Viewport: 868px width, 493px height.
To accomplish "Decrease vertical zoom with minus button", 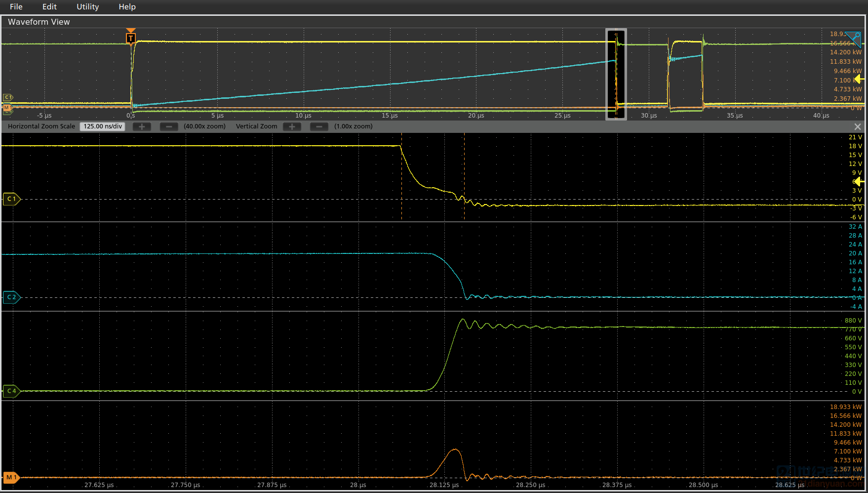I will pyautogui.click(x=319, y=126).
